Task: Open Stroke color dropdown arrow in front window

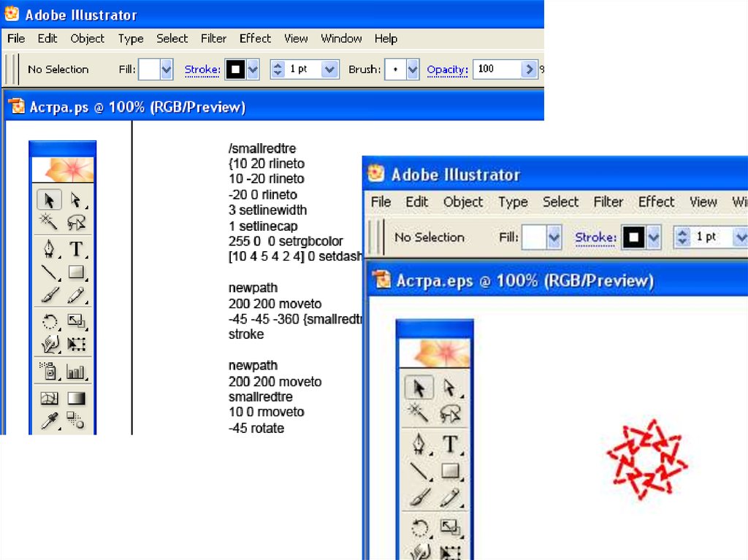Action: 654,237
